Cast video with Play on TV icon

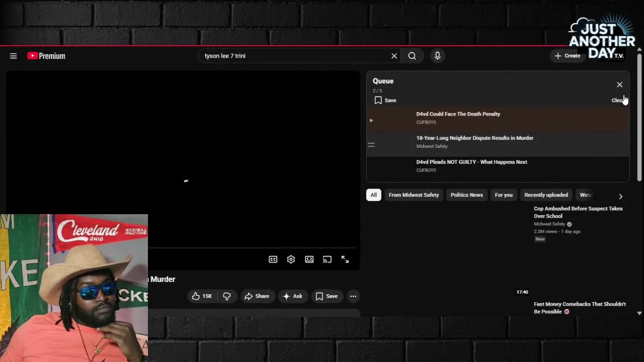[327, 259]
